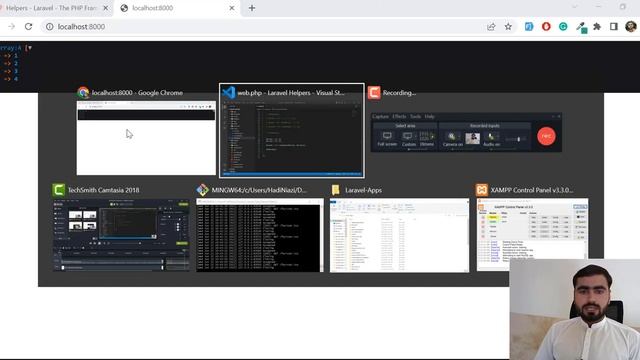Click the 'Laravel-Apps' title text
640x360 pixels.
[363, 190]
